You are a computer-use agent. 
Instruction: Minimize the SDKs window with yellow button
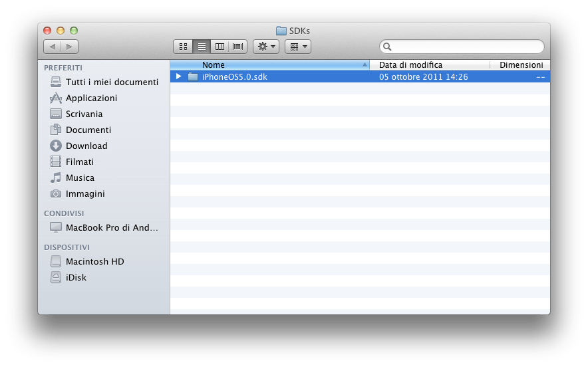(61, 31)
